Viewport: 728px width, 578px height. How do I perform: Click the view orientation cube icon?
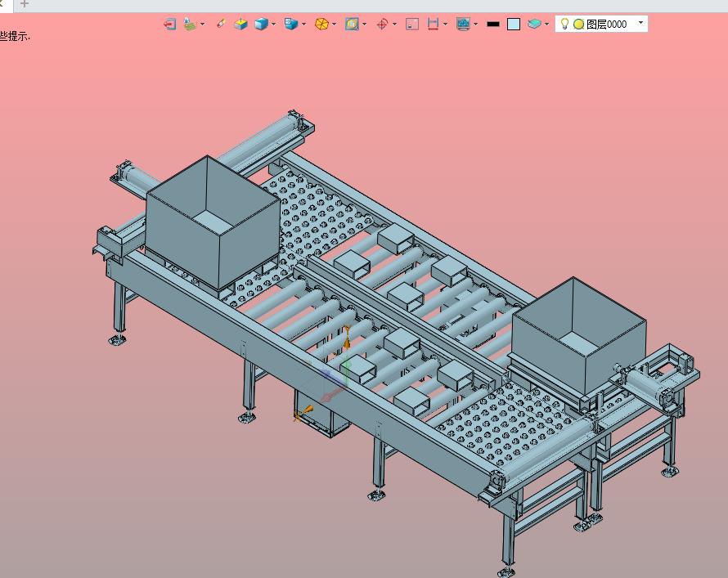(x=291, y=24)
